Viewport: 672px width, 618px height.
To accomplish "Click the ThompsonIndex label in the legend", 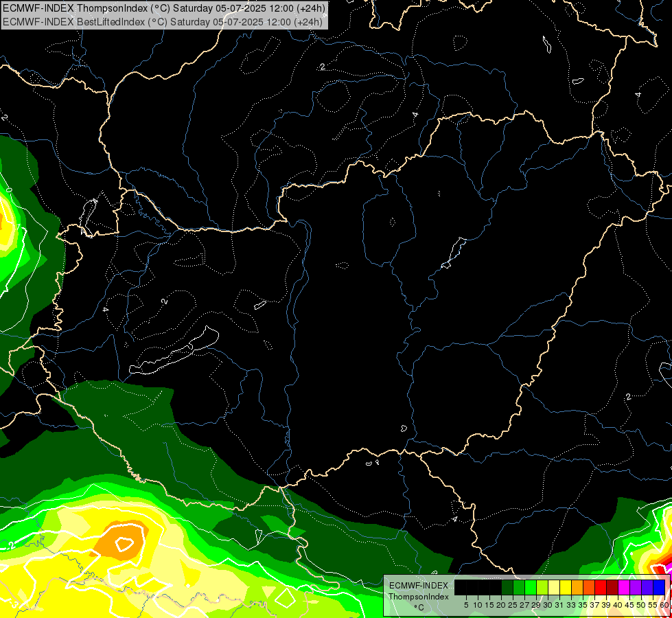I will (419, 597).
